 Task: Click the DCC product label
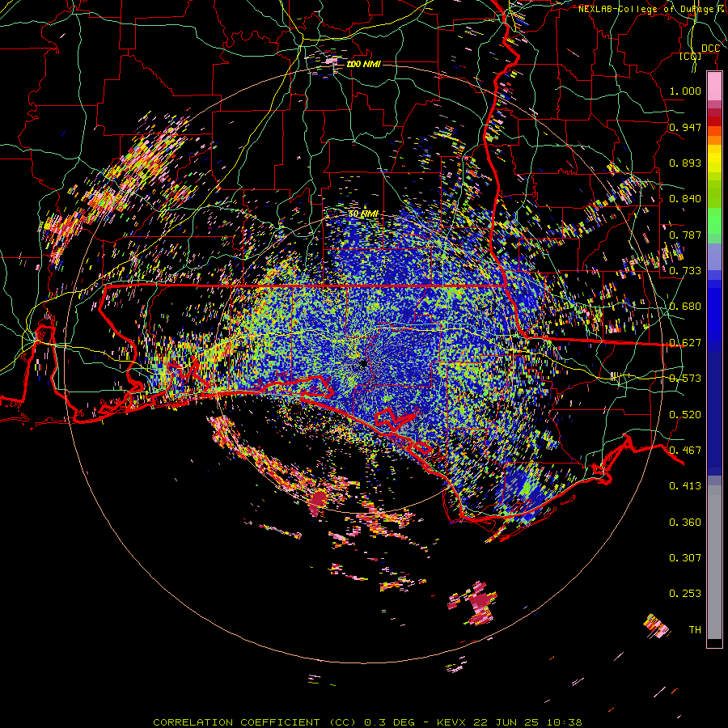pos(710,49)
